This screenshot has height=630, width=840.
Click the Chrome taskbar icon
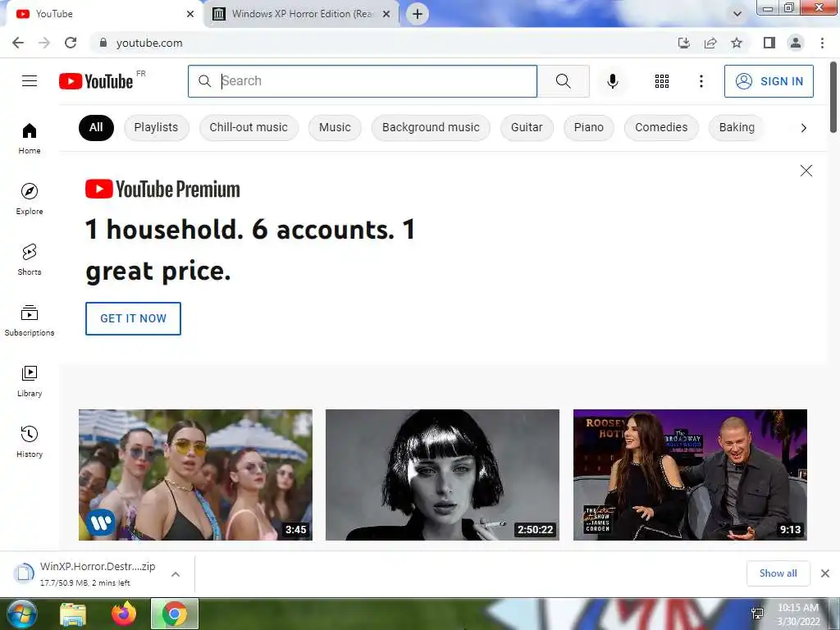pos(175,614)
